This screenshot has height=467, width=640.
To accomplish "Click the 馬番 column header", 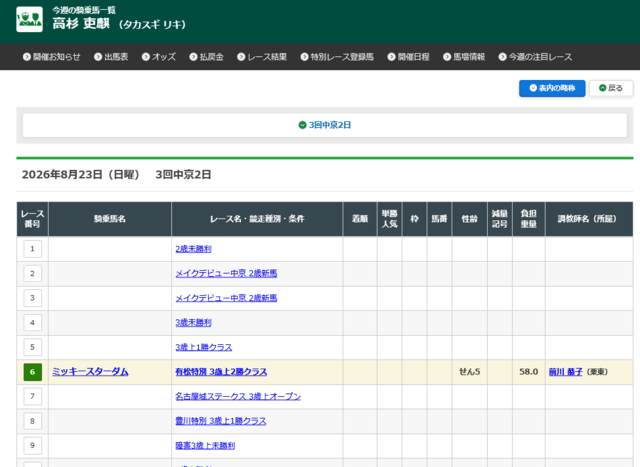I will tap(439, 219).
